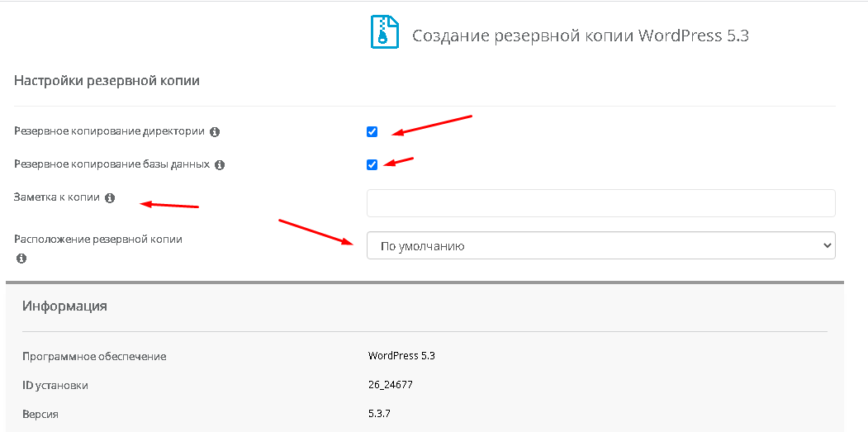Click the installation ID value 26_24677
Screen dimensions: 868x432
[392, 385]
